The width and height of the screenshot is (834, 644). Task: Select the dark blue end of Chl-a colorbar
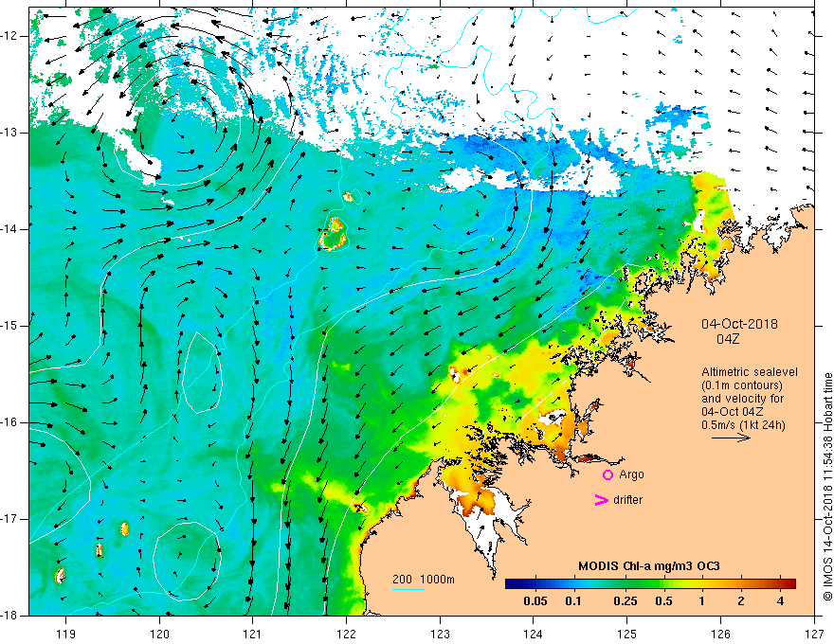tap(514, 583)
